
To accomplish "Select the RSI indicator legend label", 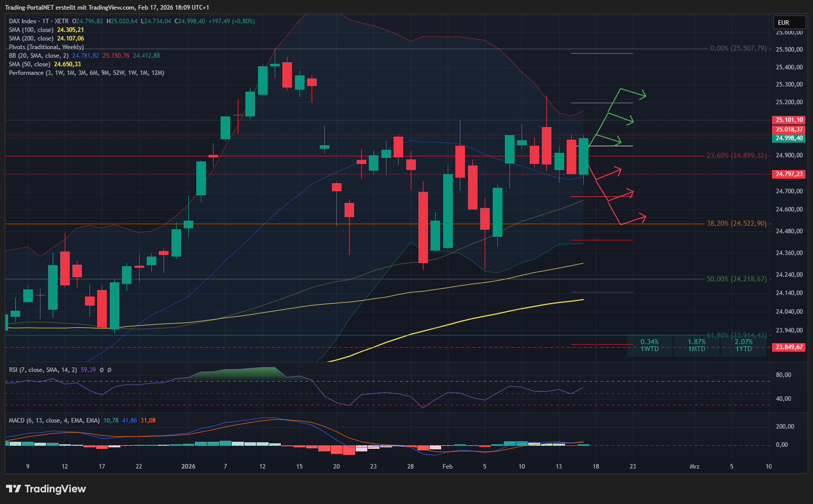I will 43,370.
